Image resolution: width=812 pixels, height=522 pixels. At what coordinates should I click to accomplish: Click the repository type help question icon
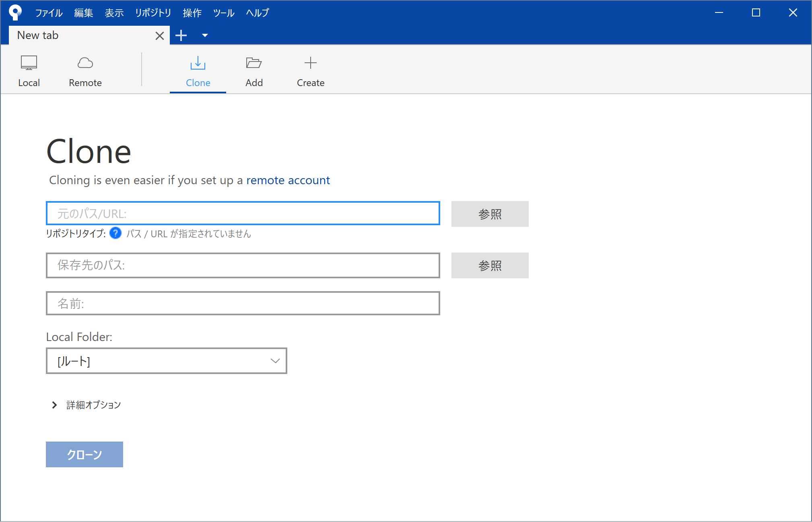[115, 233]
